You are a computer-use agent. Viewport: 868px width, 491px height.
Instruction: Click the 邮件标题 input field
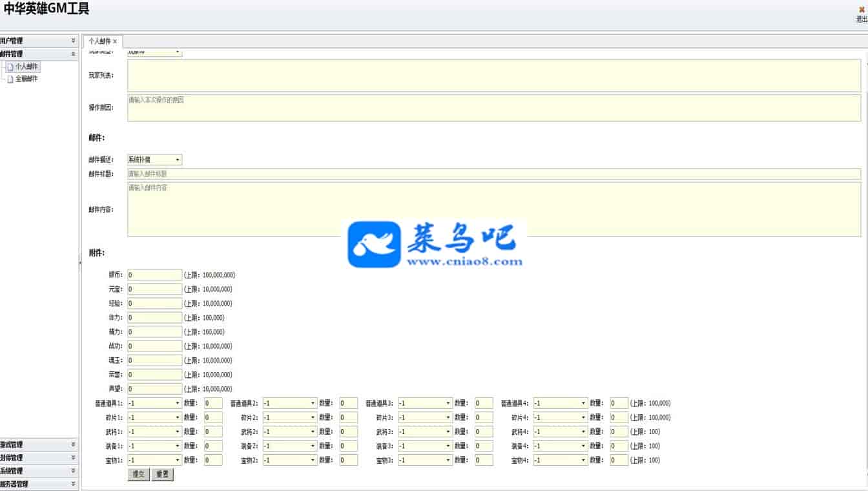coord(493,174)
